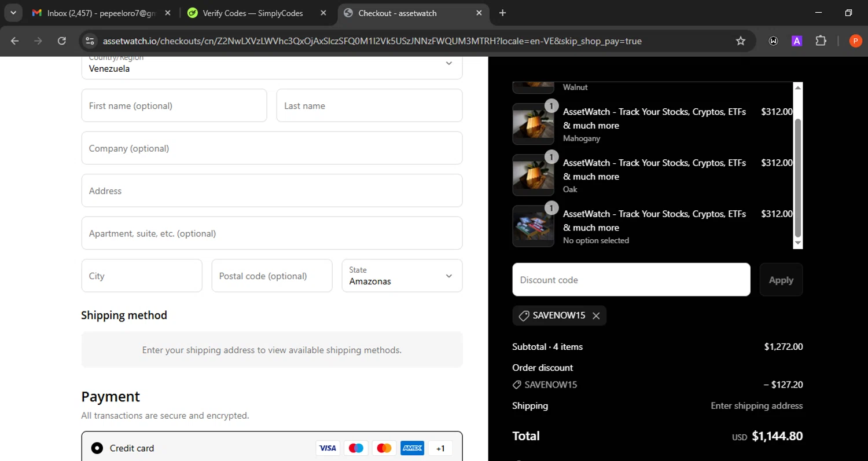Open site information icon in address bar

[x=89, y=41]
